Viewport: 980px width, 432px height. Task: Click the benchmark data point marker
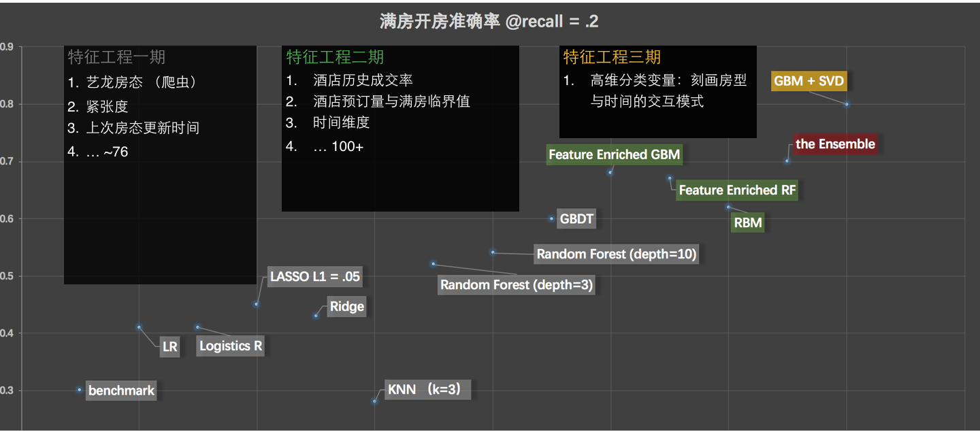(79, 390)
